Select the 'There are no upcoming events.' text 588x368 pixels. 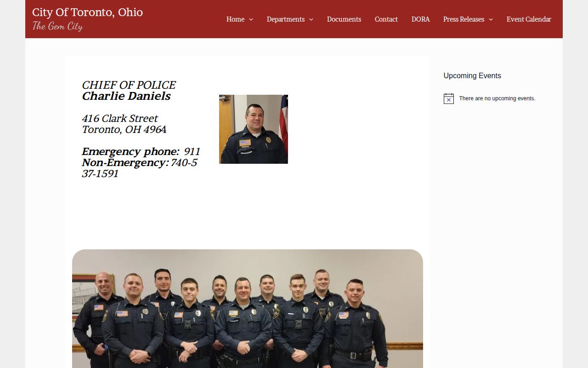point(497,98)
